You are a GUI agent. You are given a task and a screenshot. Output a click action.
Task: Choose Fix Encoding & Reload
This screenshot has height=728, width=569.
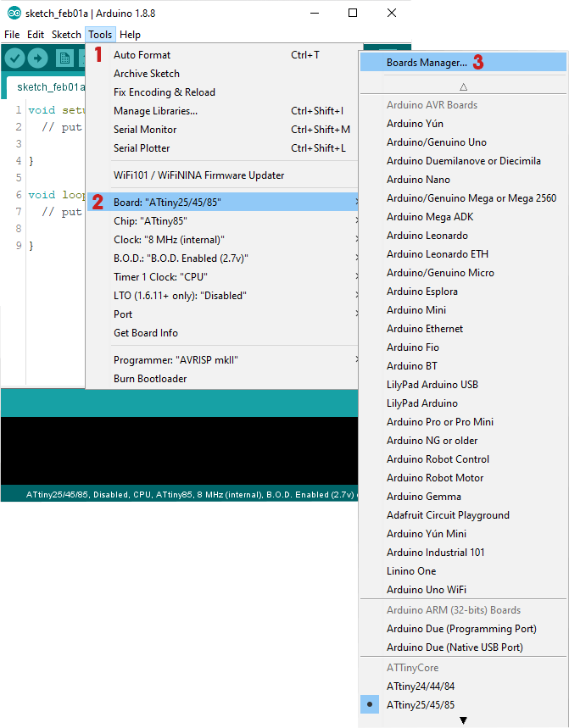coord(222,92)
